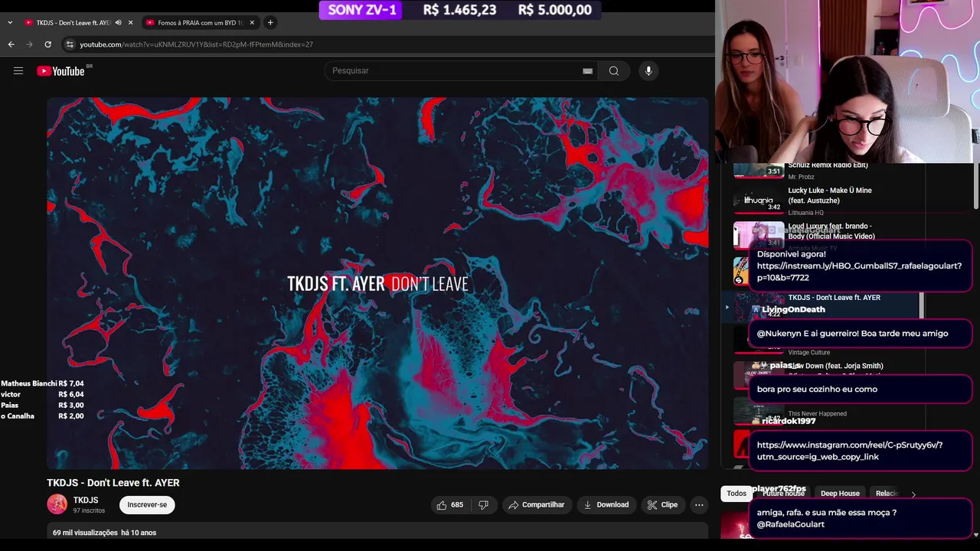Screen dimensions: 980x551
Task: Start voice search with the microphone
Action: [648, 71]
